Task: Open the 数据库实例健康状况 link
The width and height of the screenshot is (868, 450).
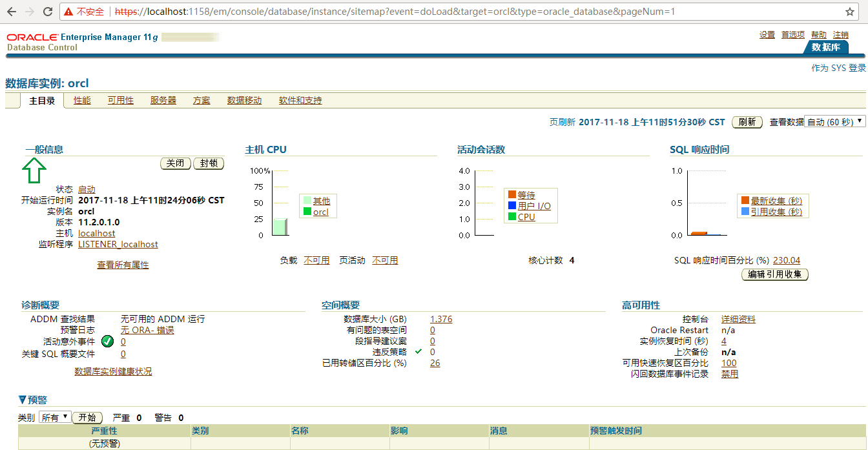Action: [x=113, y=371]
